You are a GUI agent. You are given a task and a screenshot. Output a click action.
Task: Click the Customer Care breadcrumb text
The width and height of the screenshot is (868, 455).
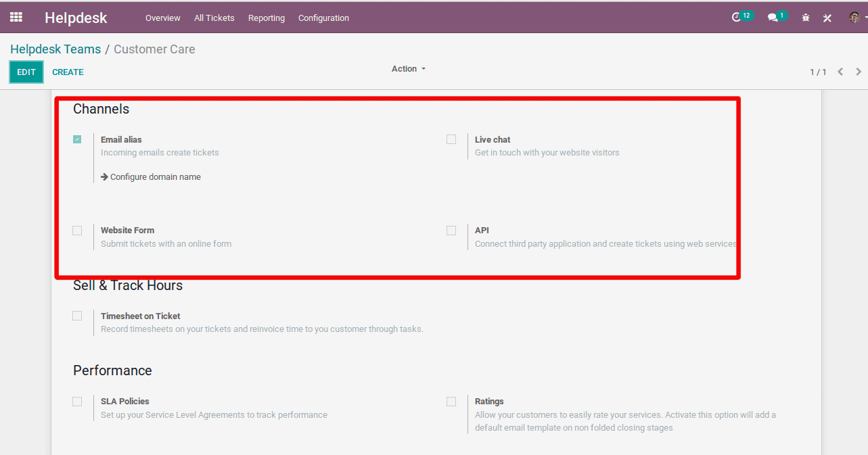tap(154, 49)
